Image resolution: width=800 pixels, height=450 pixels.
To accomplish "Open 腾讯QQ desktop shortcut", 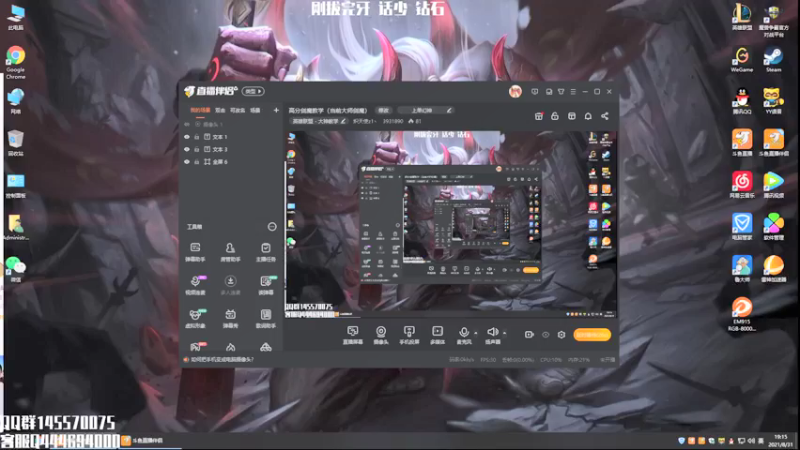I will tap(742, 101).
